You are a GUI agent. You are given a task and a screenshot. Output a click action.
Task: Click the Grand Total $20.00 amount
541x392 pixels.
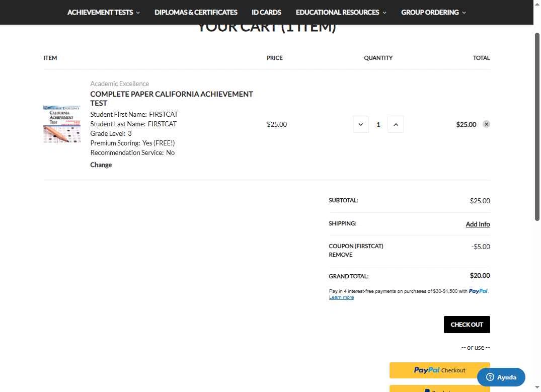(x=480, y=275)
